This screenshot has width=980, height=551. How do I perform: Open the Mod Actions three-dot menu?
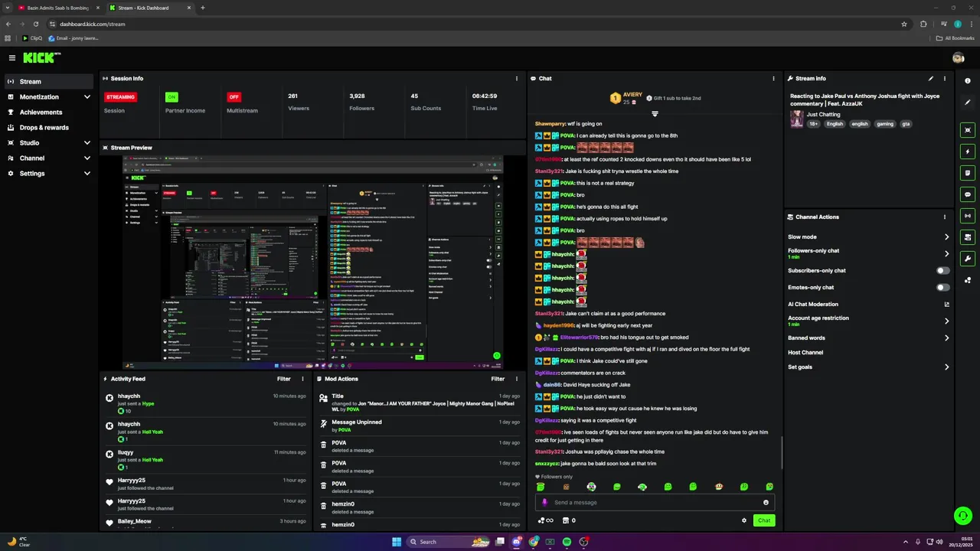[516, 379]
